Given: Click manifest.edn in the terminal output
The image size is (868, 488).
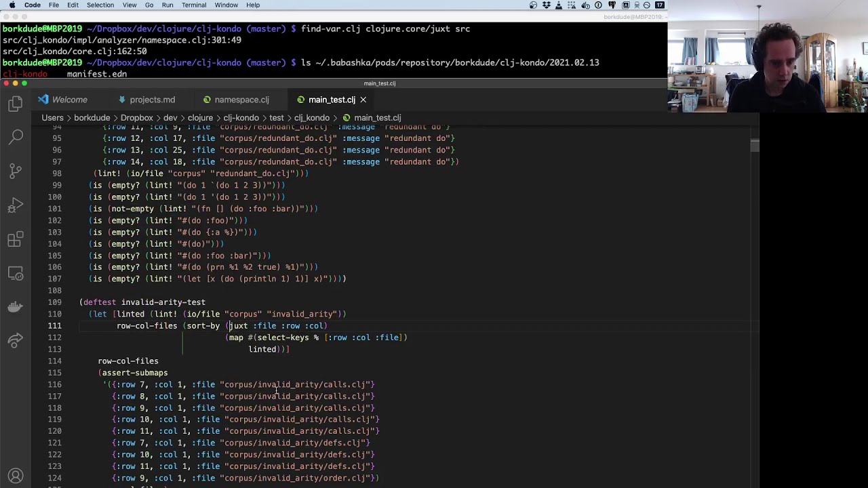Looking at the screenshot, I should 97,74.
